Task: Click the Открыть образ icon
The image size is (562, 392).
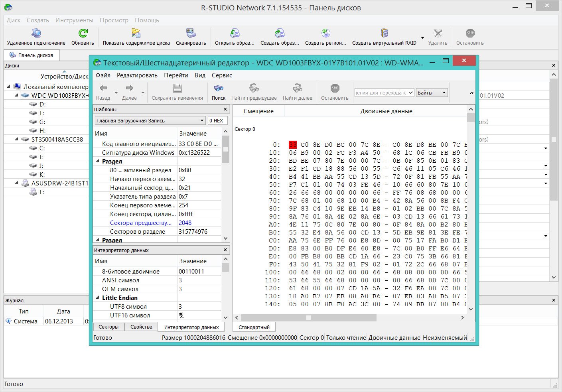Action: click(235, 33)
